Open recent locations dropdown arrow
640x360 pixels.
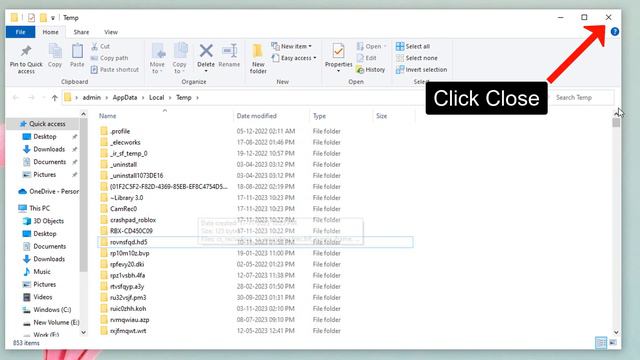pyautogui.click(x=44, y=98)
